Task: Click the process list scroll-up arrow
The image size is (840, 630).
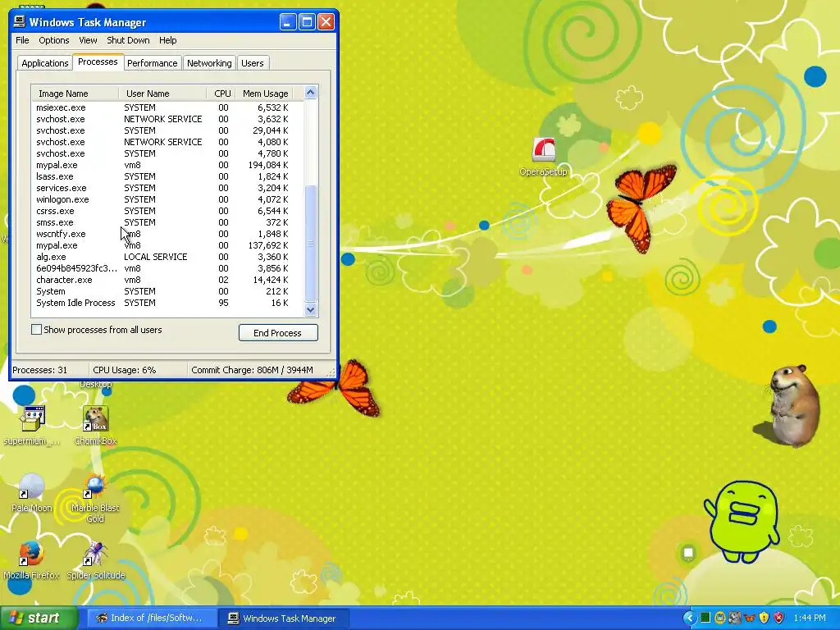Action: [x=311, y=93]
